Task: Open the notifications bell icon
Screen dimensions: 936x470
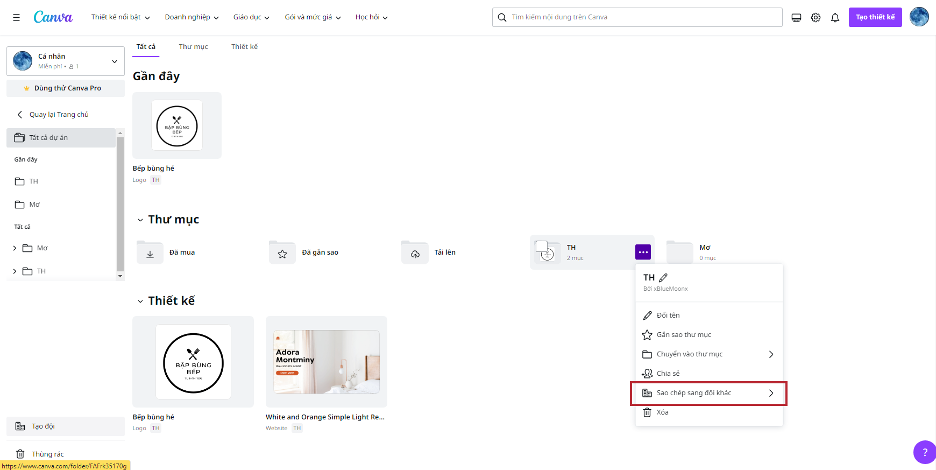Action: click(x=835, y=18)
